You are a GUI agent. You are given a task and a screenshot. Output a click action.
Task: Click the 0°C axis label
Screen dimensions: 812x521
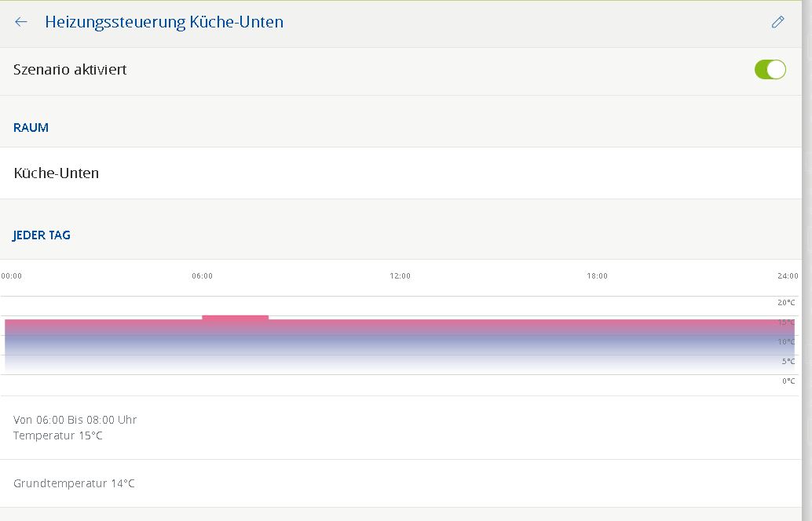point(788,381)
